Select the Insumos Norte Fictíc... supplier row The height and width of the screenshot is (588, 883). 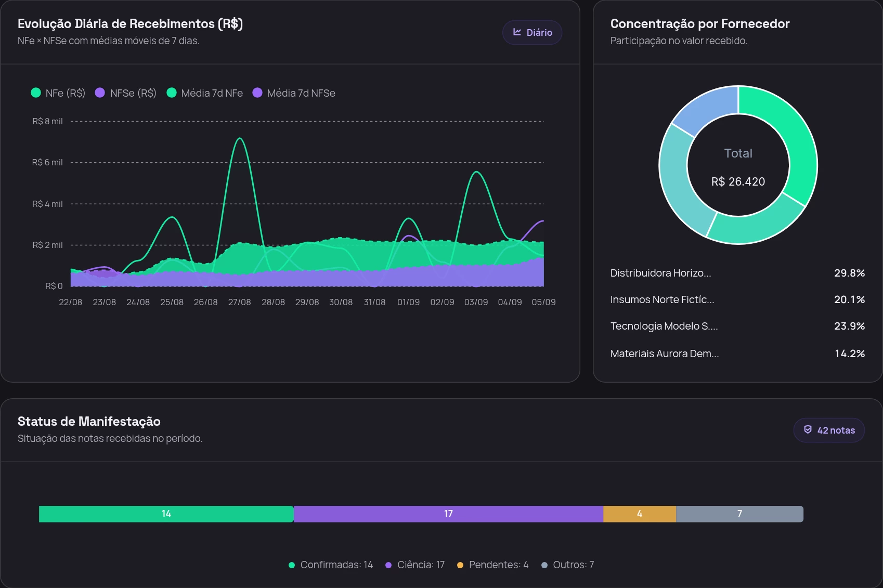coord(737,299)
